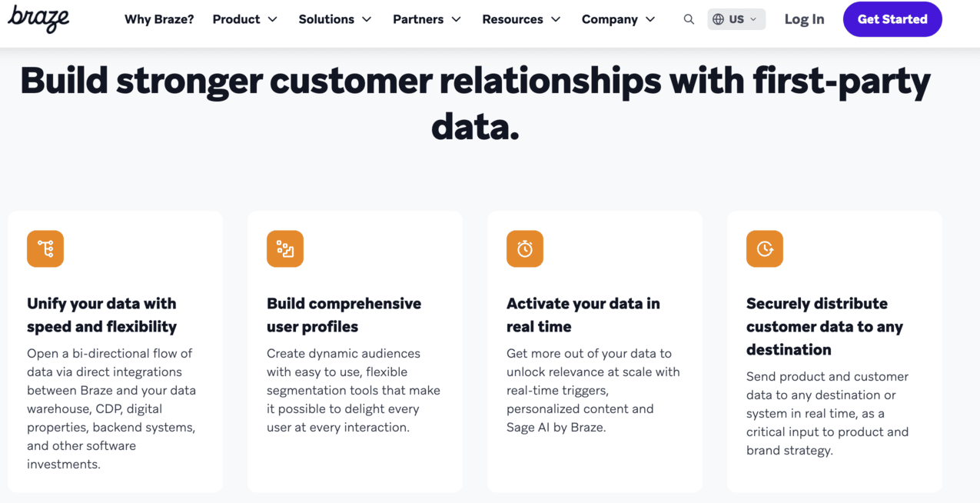The width and height of the screenshot is (980, 503).
Task: Click the user profiles segmentation icon
Action: (285, 248)
